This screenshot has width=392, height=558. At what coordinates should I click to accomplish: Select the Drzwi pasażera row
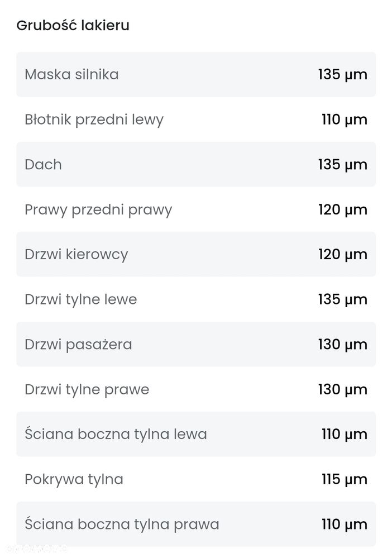pos(196,345)
